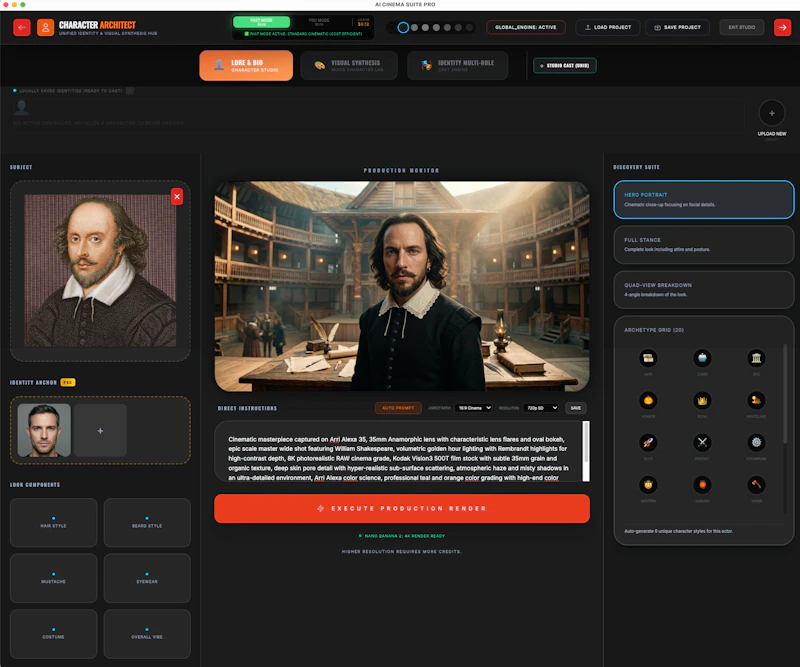The width and height of the screenshot is (800, 667).
Task: Click Execute Production Render
Action: [x=402, y=509]
